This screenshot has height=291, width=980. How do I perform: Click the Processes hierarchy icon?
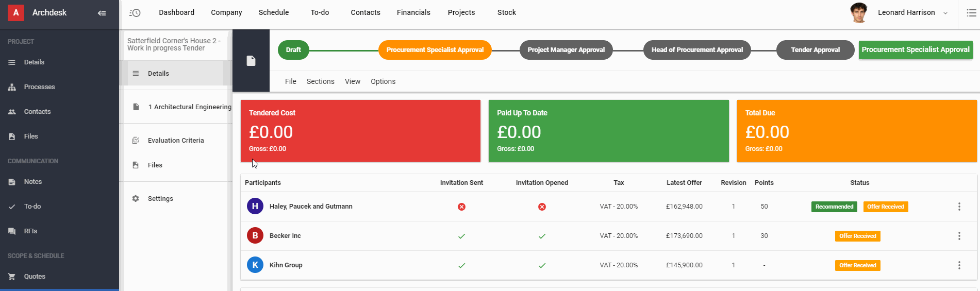(x=12, y=87)
